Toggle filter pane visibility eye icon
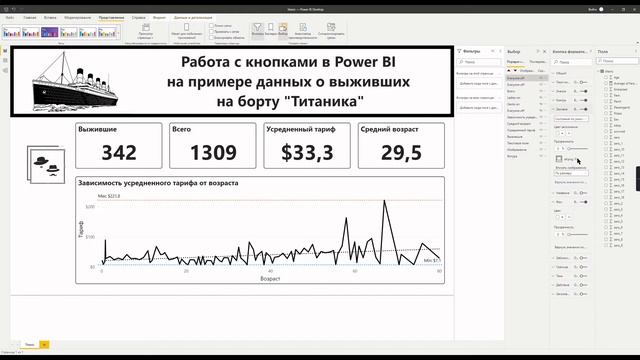 pyautogui.click(x=493, y=51)
